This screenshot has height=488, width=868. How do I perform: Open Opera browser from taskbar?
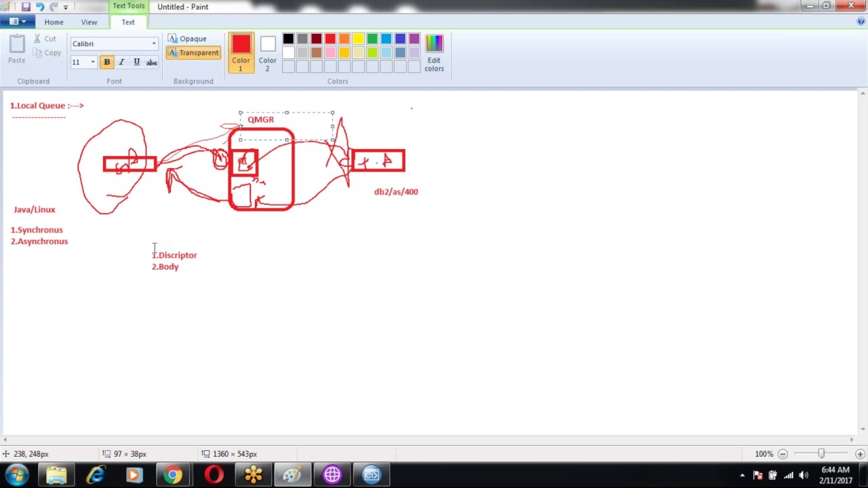(x=214, y=475)
